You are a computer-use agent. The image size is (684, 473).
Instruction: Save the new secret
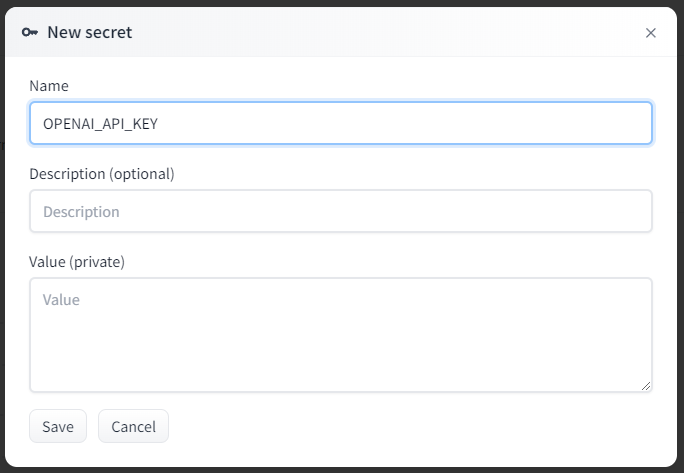point(58,426)
